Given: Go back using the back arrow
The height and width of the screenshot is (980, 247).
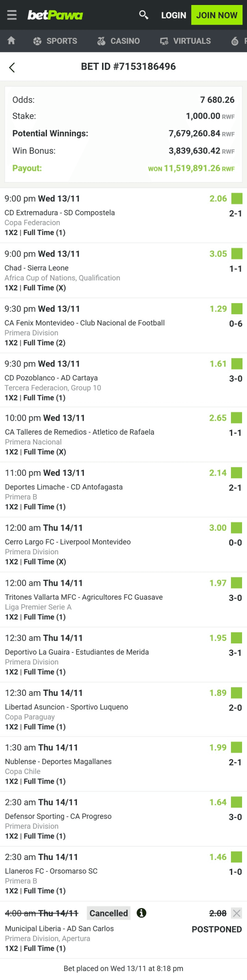Looking at the screenshot, I should [12, 66].
